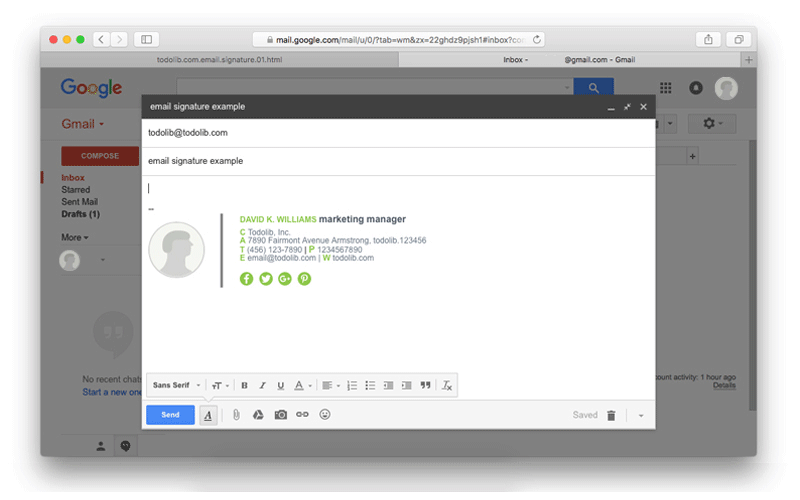This screenshot has height=500, width=800.
Task: Open the Inbox folder in the sidebar
Action: pyautogui.click(x=73, y=178)
